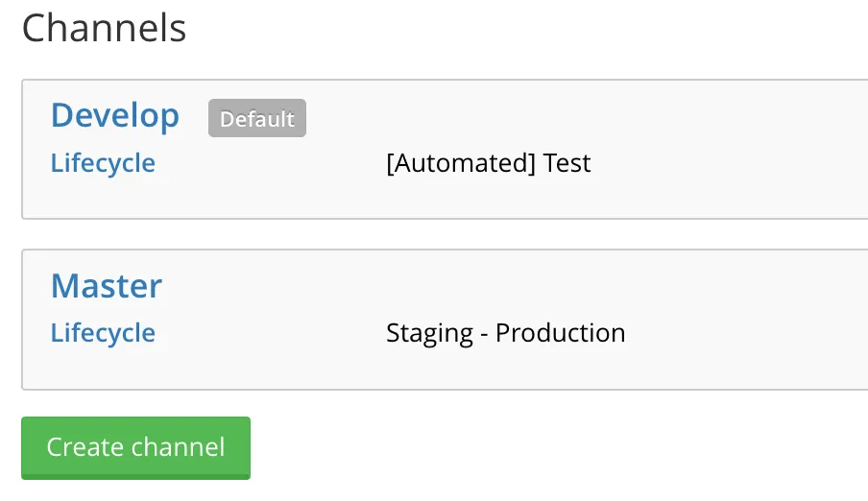This screenshot has height=501, width=868.
Task: Click the gray Default label
Action: [256, 119]
